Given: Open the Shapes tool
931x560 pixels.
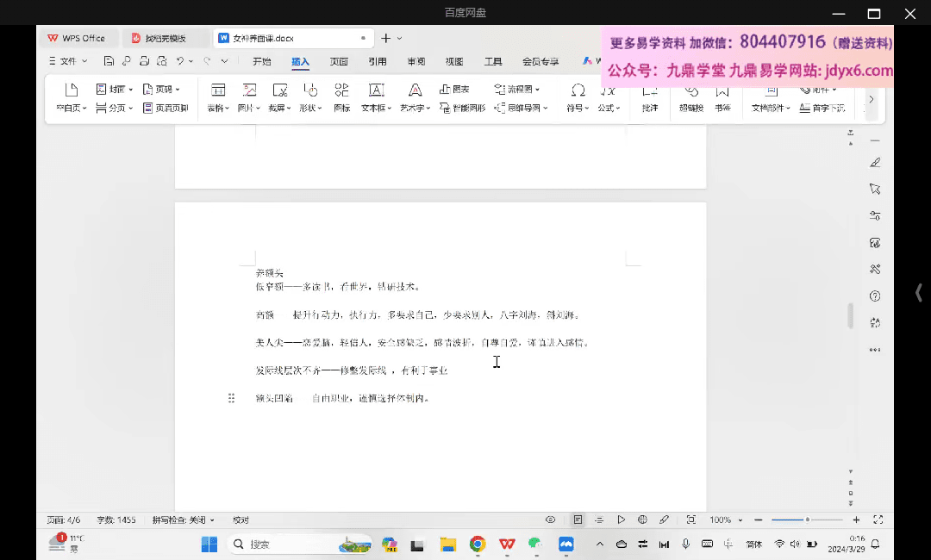Looking at the screenshot, I should point(310,90).
